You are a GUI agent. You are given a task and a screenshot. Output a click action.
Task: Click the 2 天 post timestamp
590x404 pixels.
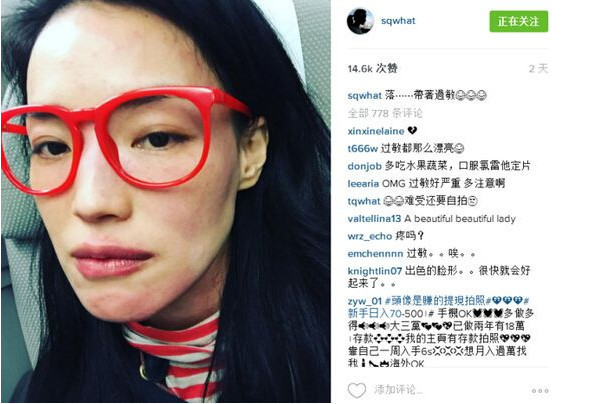click(538, 68)
